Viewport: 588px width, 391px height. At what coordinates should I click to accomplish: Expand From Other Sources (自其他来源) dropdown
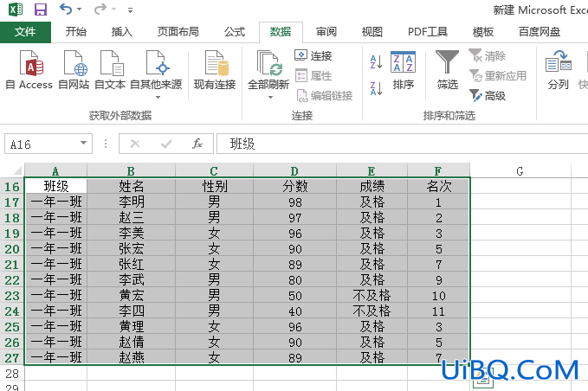coord(158,98)
